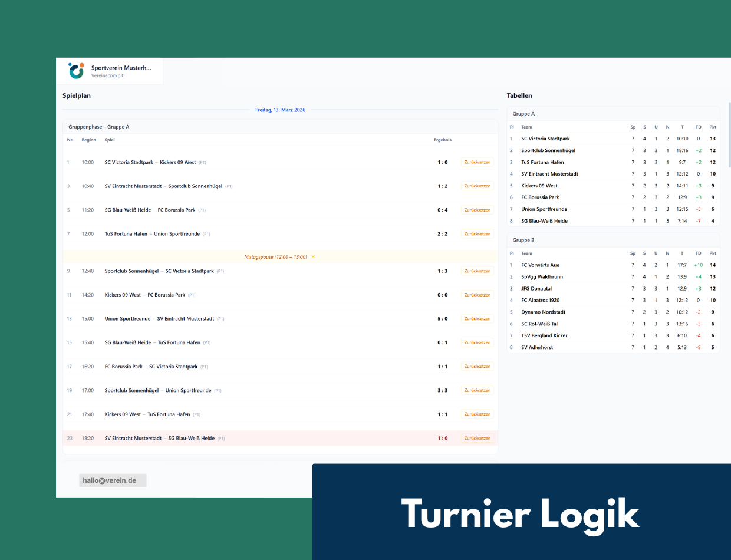Image resolution: width=731 pixels, height=560 pixels.
Task: Click the hallo@verein.de email address
Action: (110, 480)
